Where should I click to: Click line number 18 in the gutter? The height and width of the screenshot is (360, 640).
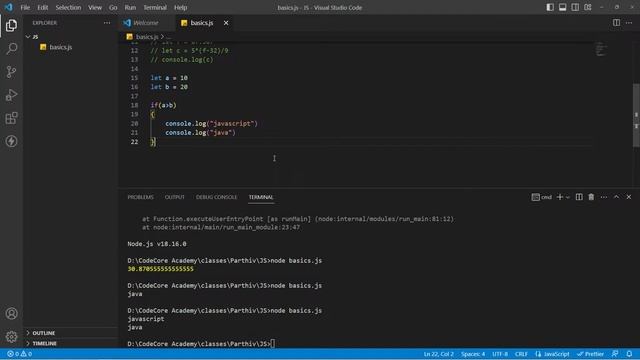click(134, 105)
